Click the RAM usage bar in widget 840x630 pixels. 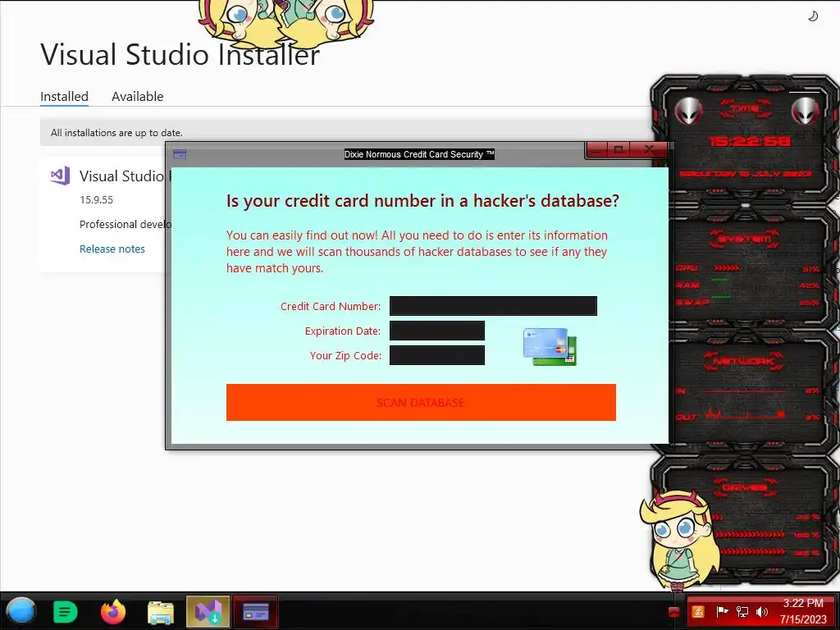(720, 280)
